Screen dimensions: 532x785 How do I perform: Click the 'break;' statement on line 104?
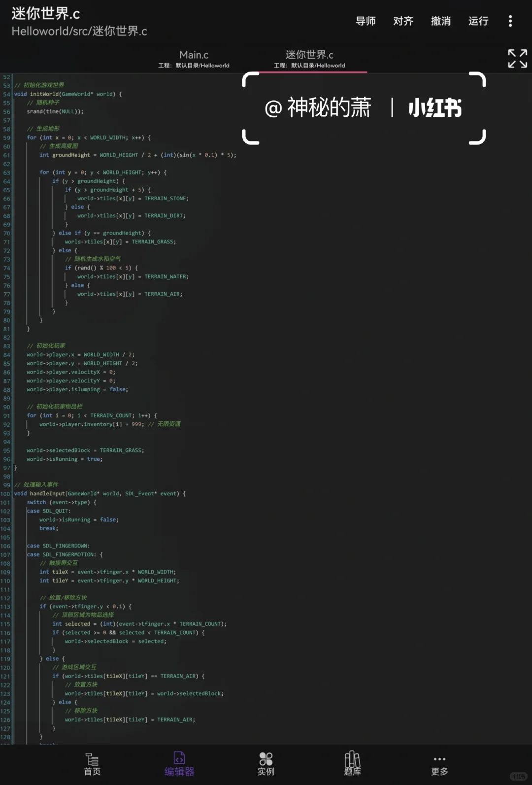[49, 529]
